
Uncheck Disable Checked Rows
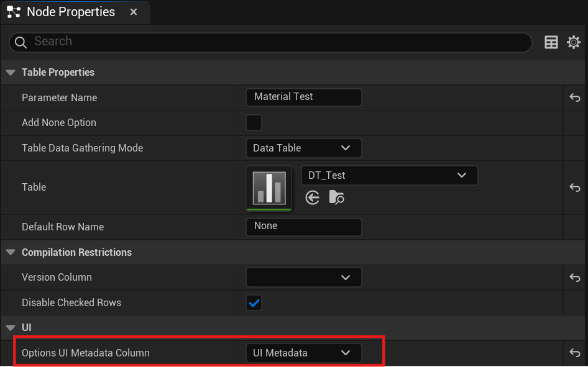[254, 303]
